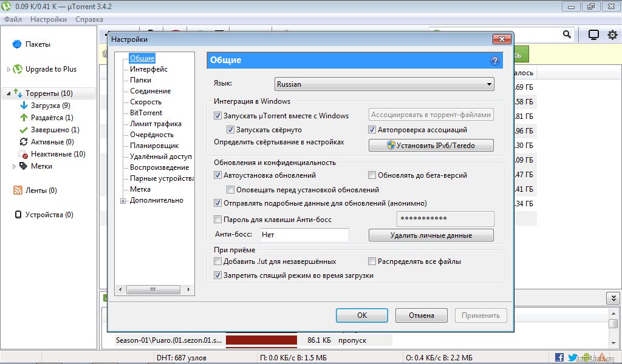Toggle 'Запускать µTorrent вместе с Windows' checkbox

(x=217, y=116)
